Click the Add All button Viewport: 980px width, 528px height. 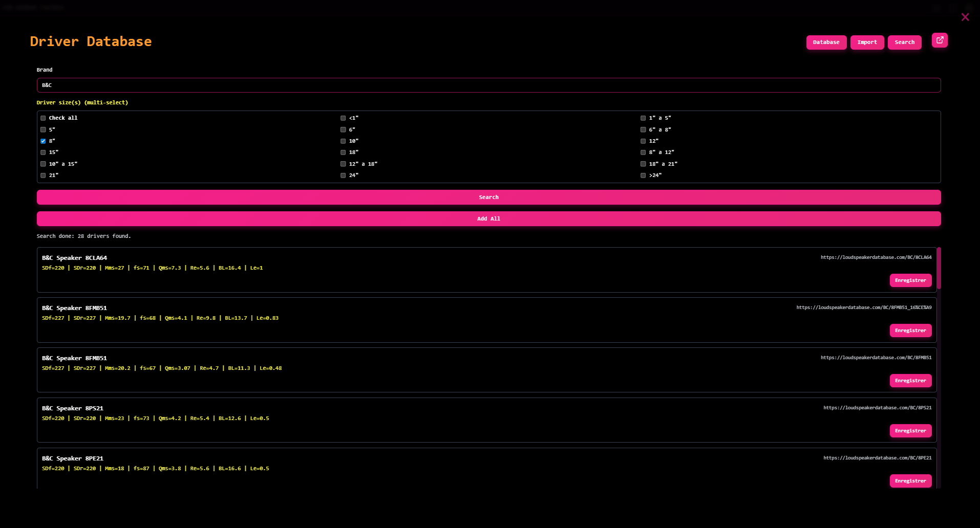point(488,219)
